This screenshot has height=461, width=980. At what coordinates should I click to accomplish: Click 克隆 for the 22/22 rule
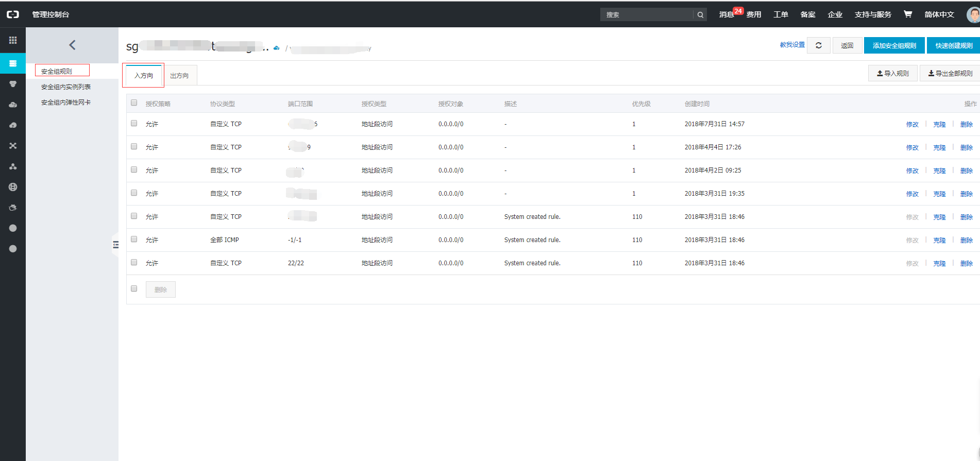coord(939,263)
